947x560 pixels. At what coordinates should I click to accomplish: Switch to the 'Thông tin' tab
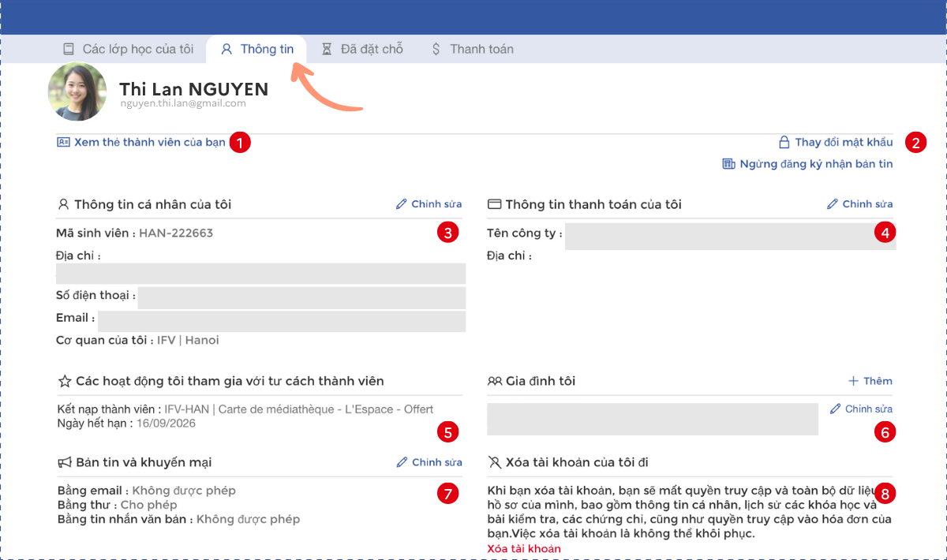(x=257, y=49)
